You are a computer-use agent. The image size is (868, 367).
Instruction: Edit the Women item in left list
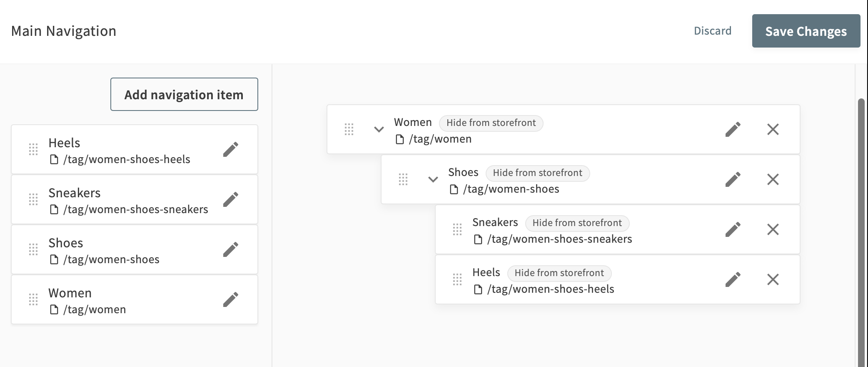point(230,299)
